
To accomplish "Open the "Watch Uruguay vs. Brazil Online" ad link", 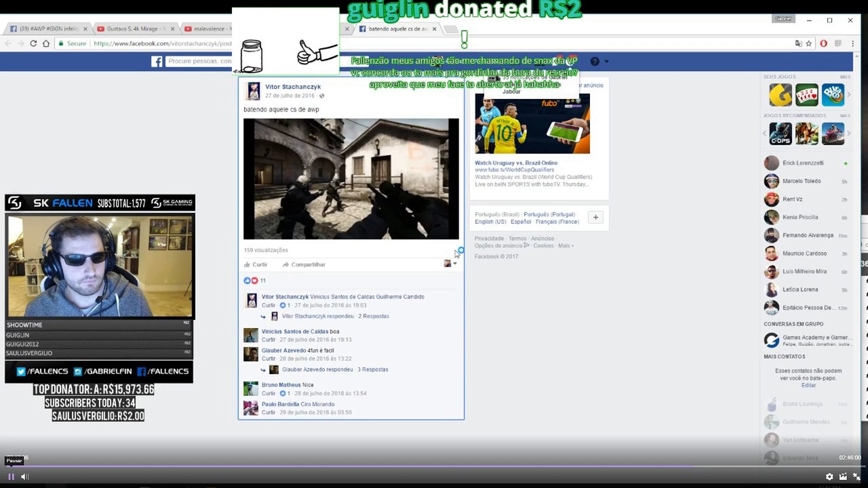I will (516, 163).
